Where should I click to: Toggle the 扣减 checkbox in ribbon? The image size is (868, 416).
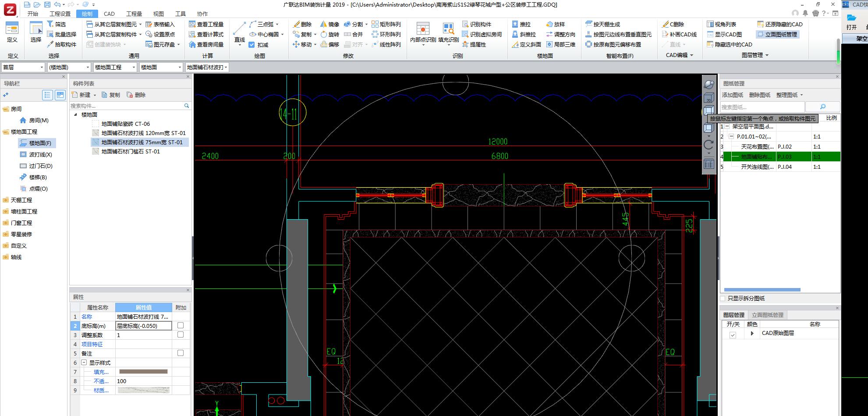(252, 45)
